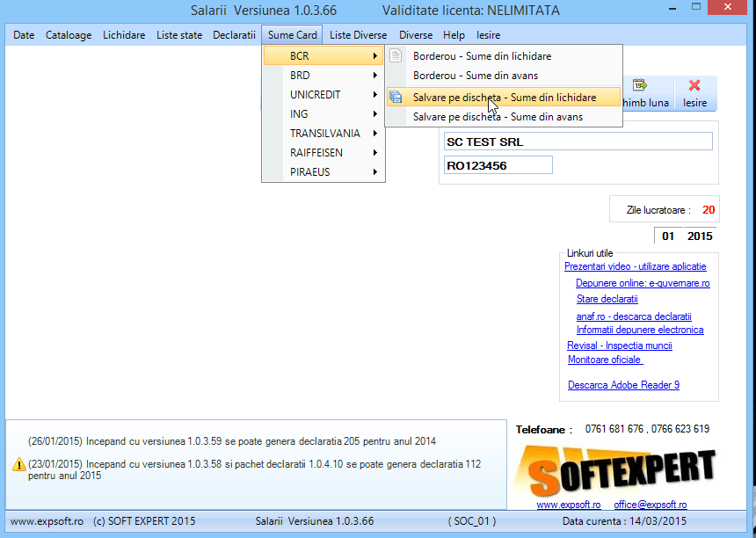Open the Stare declaratii link

[607, 298]
